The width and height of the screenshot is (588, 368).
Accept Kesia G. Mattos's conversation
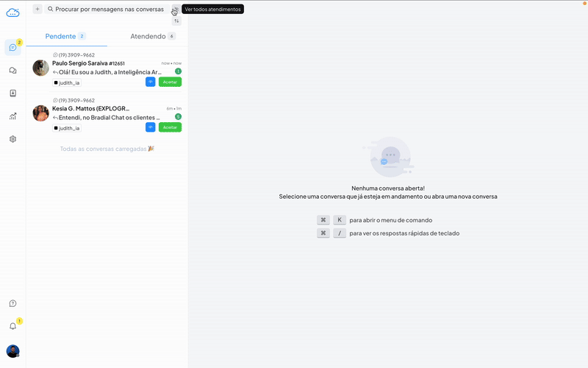(x=170, y=127)
